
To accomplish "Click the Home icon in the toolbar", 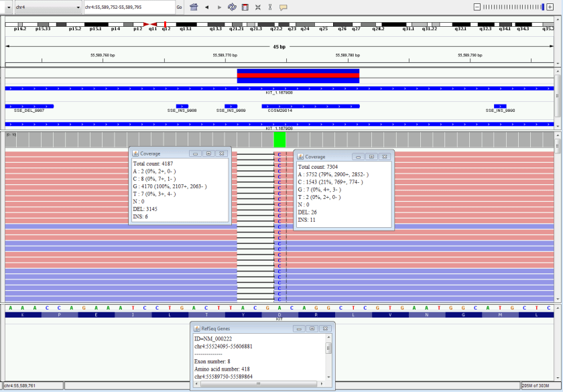I will [x=194, y=7].
